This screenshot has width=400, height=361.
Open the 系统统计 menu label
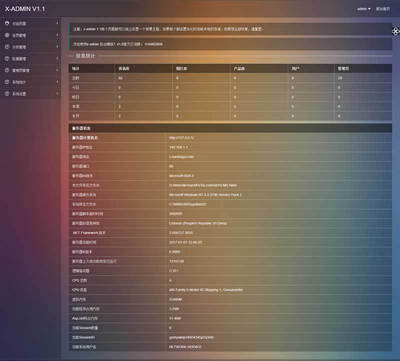tap(19, 82)
